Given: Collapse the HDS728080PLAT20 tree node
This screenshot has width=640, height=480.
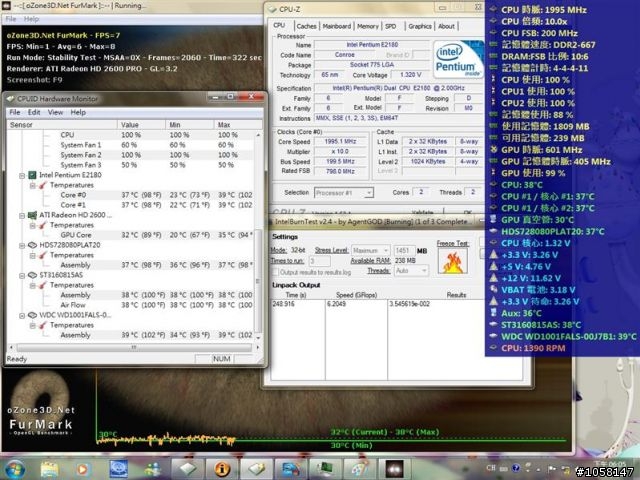Looking at the screenshot, I should point(22,245).
